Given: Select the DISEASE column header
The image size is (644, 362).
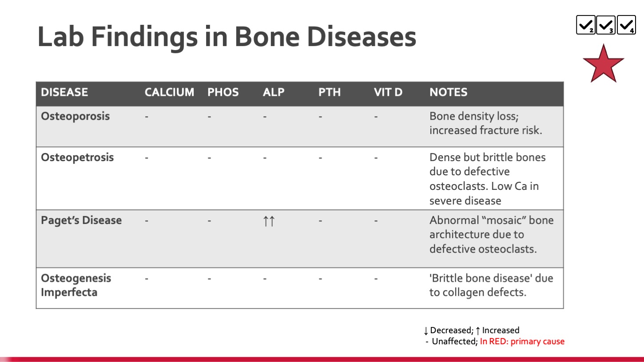Looking at the screenshot, I should tap(64, 92).
